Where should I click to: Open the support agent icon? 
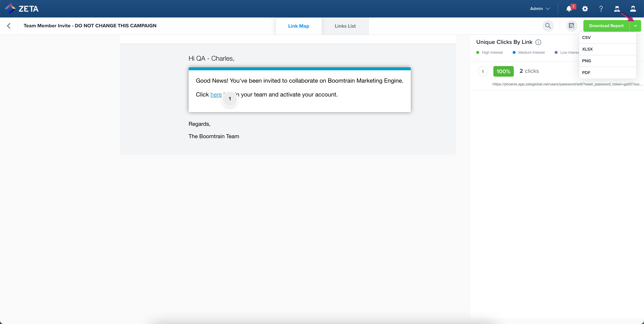[x=617, y=9]
